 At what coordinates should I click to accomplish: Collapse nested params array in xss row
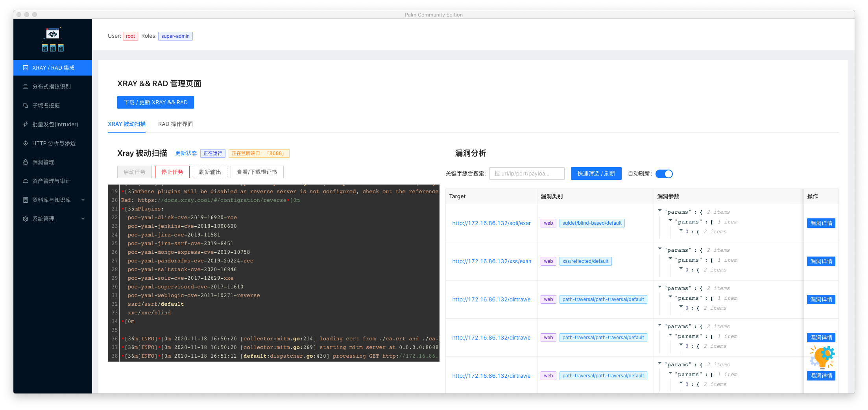click(x=670, y=259)
